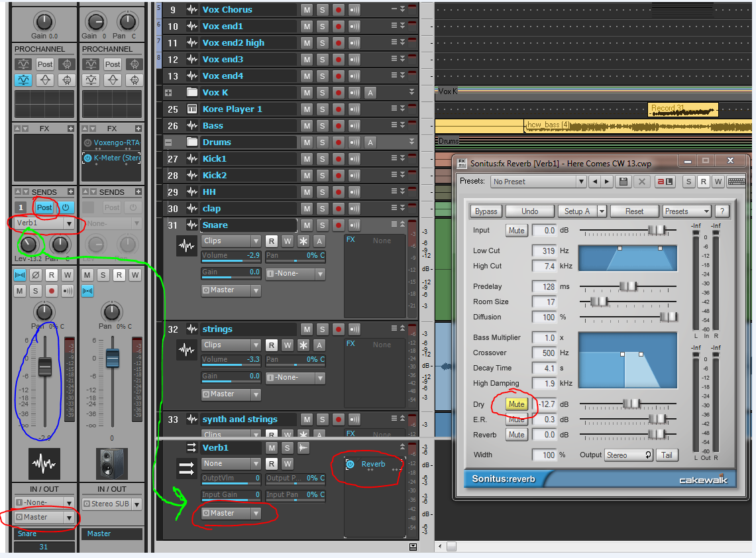Toggle stereo interleave on the Master strip
Screen dimensions: 756x558
(87, 291)
